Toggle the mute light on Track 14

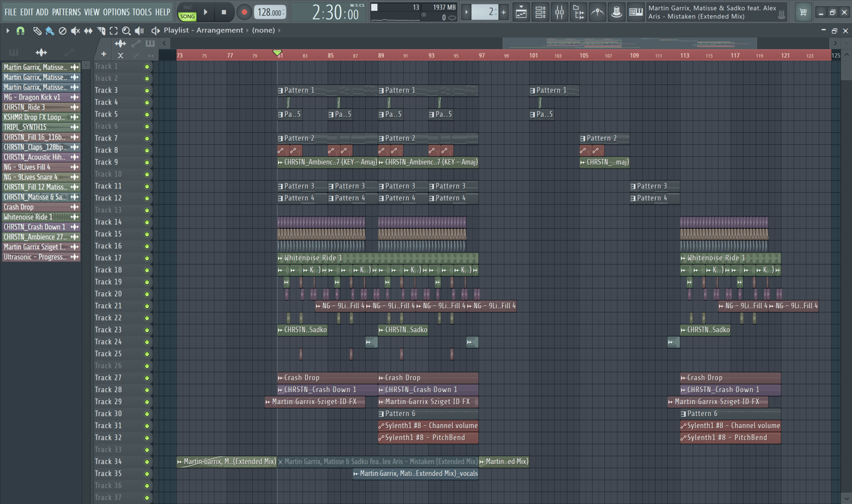[x=147, y=222]
